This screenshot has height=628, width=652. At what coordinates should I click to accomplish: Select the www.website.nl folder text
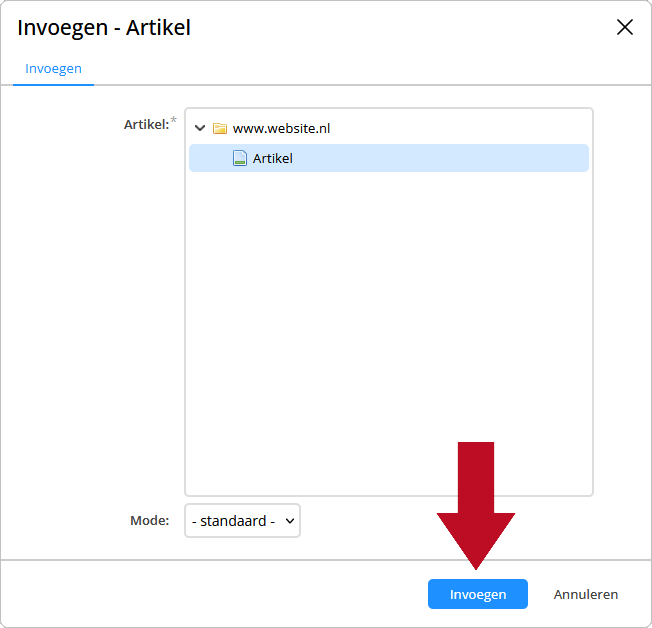(282, 128)
